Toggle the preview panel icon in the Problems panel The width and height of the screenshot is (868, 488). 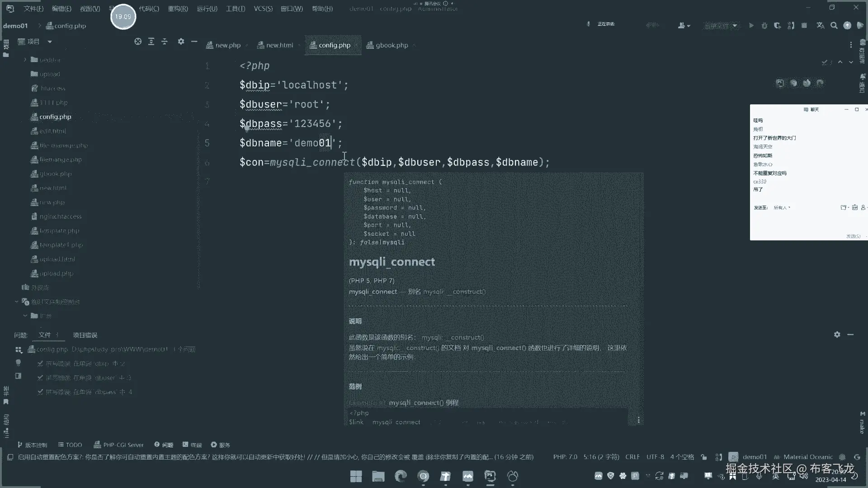(18, 376)
